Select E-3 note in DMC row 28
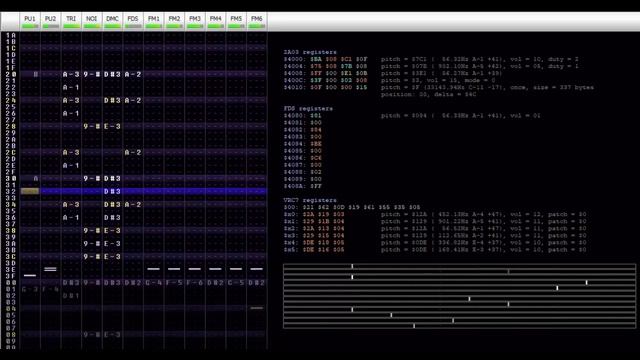This screenshot has width=640, height=360. click(112, 127)
